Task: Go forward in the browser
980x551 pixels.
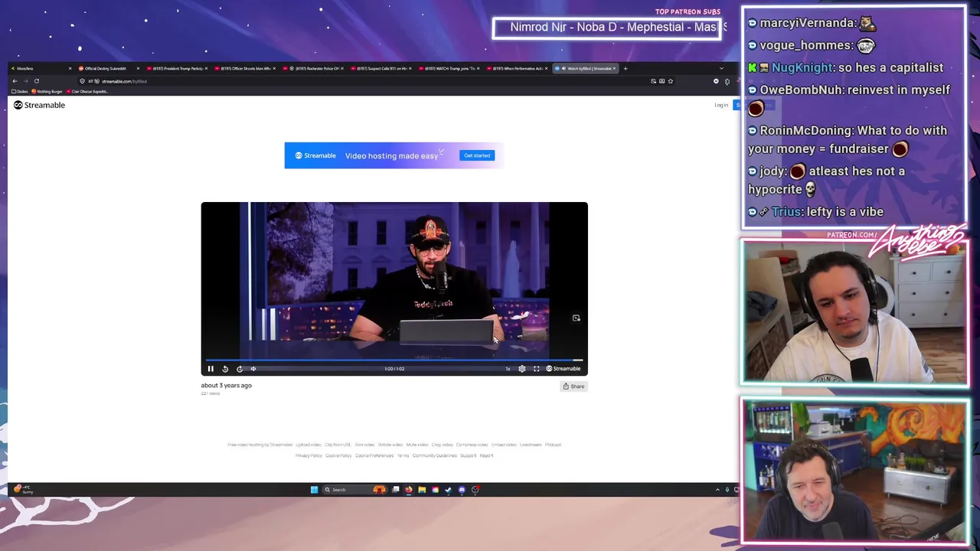Action: (x=25, y=81)
